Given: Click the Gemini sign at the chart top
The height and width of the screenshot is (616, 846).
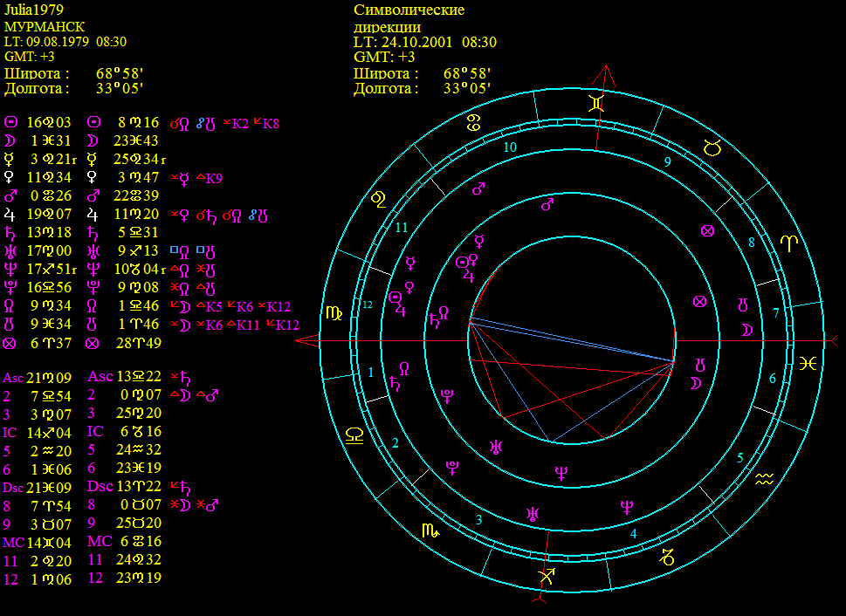Looking at the screenshot, I should (596, 103).
